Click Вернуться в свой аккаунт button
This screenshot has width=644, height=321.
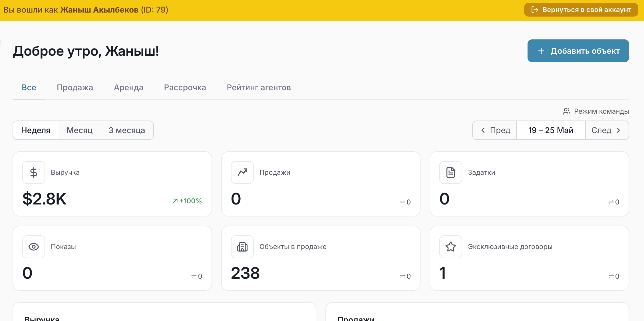581,10
